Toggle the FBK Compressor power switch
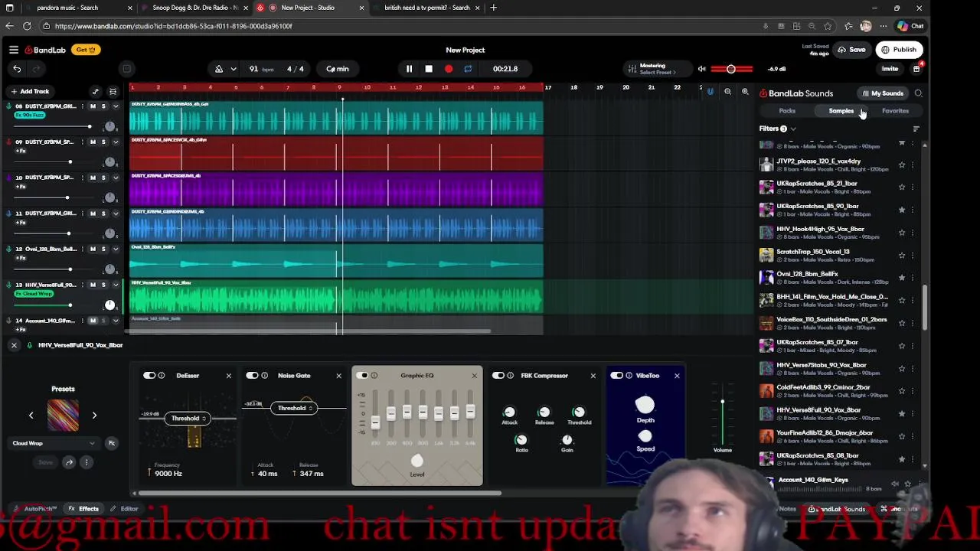This screenshot has width=980, height=551. [498, 376]
